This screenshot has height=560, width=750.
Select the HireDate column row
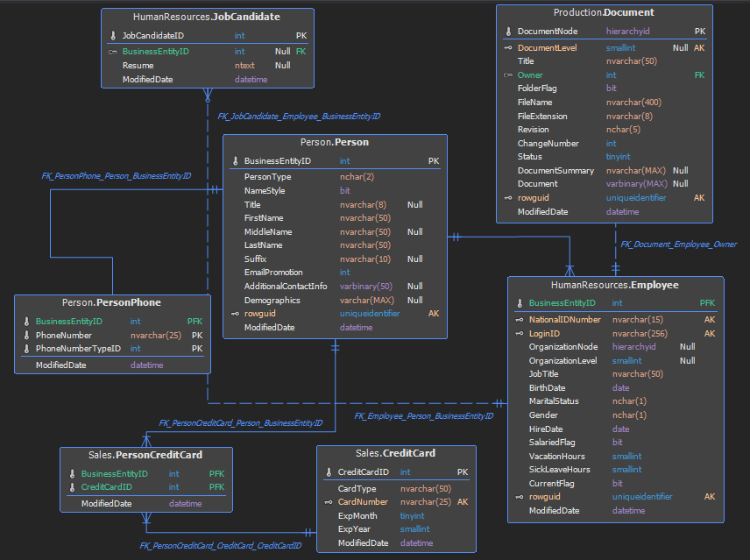tap(615, 429)
